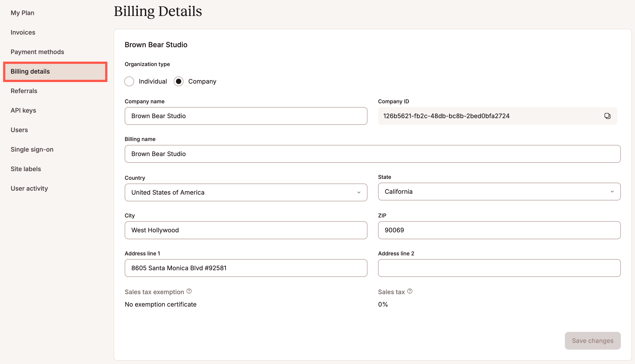Click the Company name input field
Image resolution: width=635 pixels, height=364 pixels.
(246, 116)
